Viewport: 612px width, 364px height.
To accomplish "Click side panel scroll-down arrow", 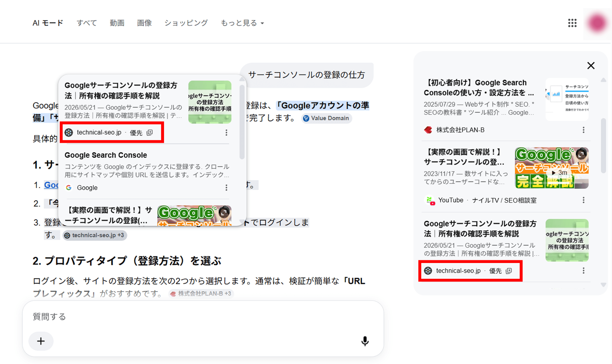I will click(x=603, y=285).
